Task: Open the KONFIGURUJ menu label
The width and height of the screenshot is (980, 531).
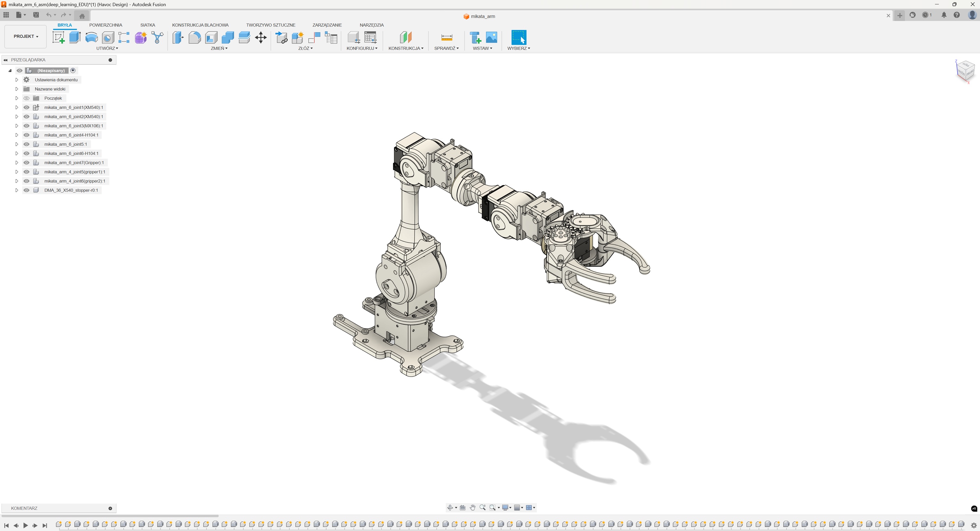Action: (362, 48)
